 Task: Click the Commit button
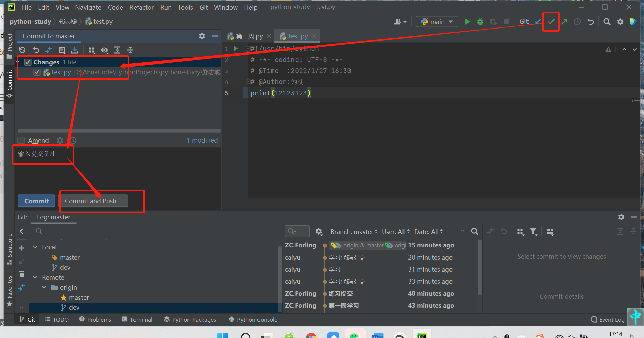(36, 201)
